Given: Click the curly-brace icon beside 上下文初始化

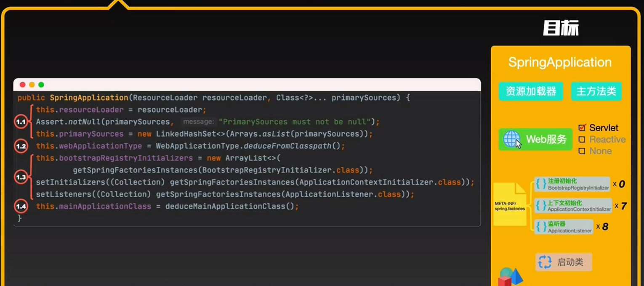Looking at the screenshot, I should [x=540, y=206].
